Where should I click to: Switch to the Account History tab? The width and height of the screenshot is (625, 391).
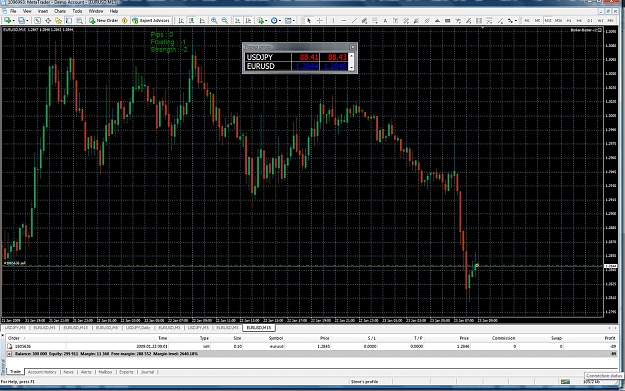[x=42, y=372]
